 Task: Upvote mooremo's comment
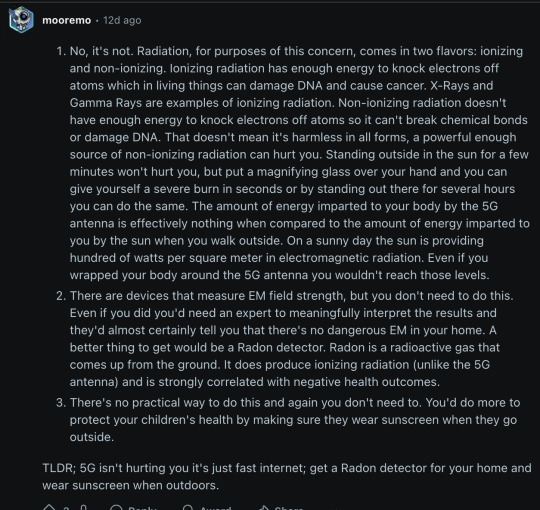(x=49, y=508)
